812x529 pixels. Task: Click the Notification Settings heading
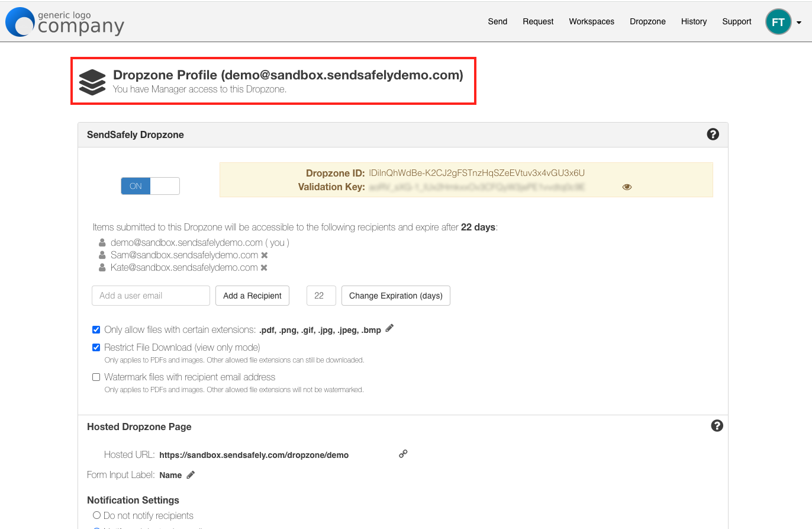133,500
